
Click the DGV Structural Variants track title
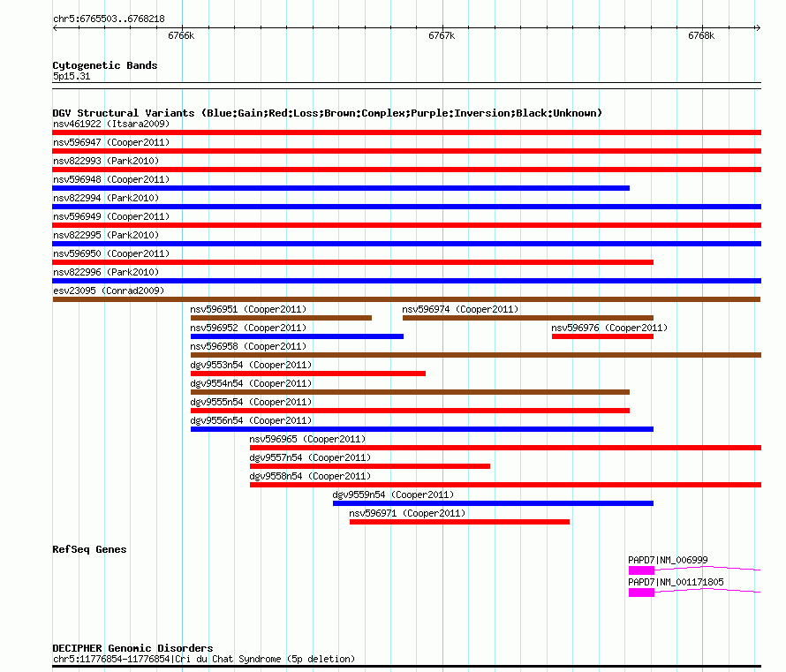[x=327, y=113]
